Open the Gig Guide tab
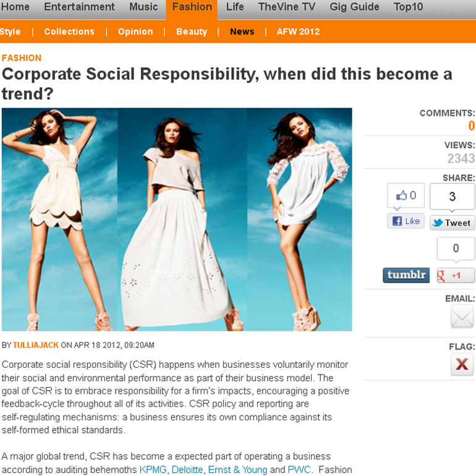Image resolution: width=476 pixels, height=476 pixels. tap(354, 7)
